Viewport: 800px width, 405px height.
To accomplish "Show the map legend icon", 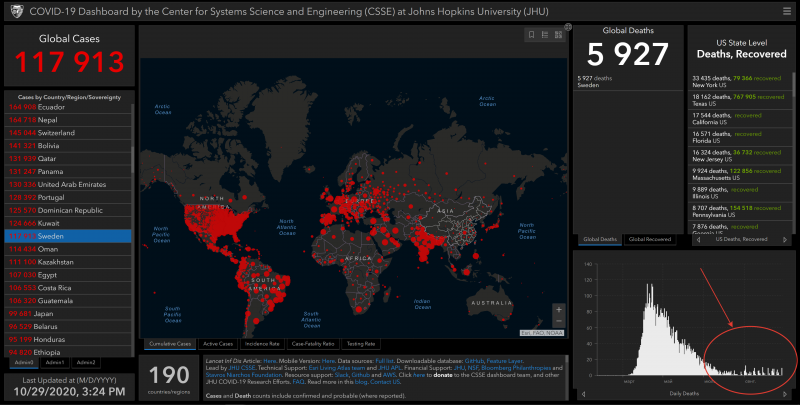I will [545, 35].
